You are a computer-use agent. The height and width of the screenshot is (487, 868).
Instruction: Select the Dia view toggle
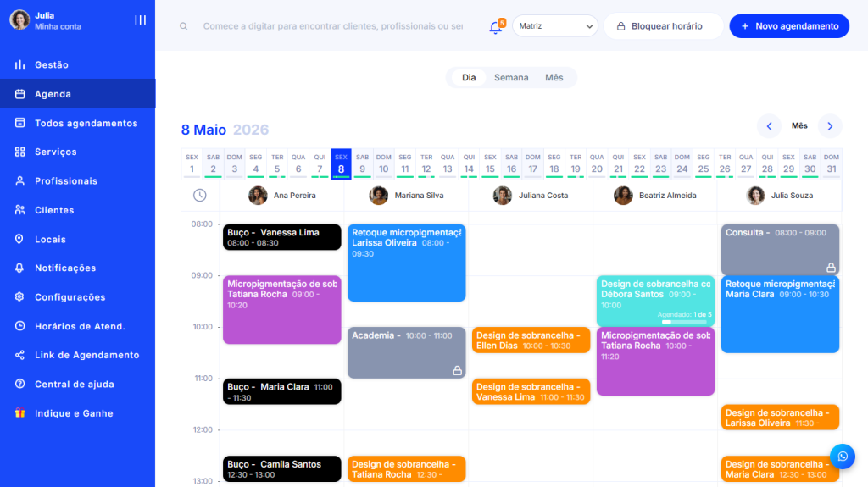coord(469,78)
